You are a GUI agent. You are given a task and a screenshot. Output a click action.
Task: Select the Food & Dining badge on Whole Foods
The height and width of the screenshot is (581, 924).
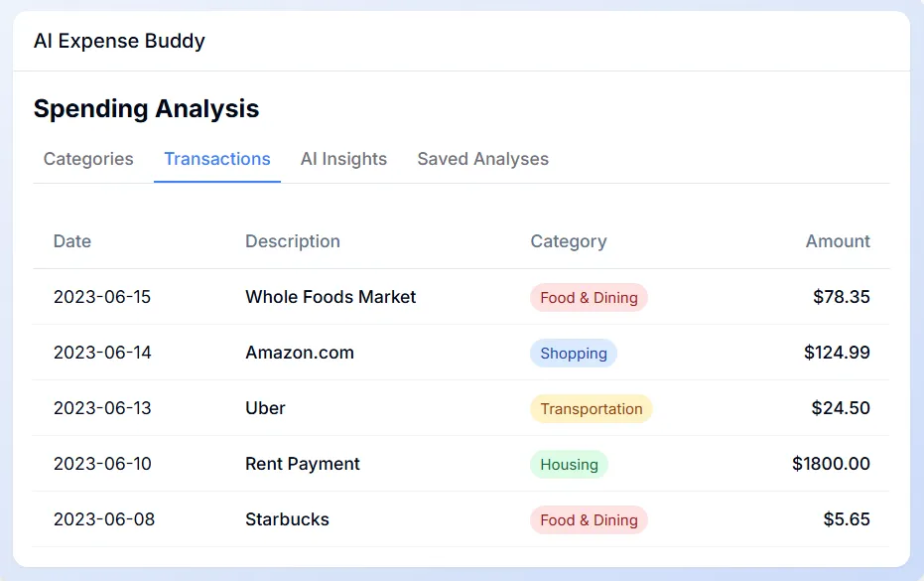(588, 297)
